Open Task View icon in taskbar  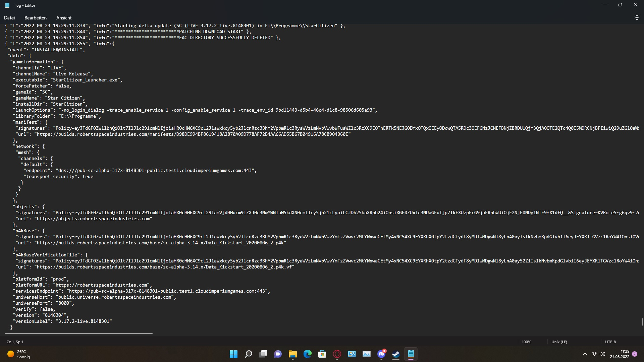tap(263, 354)
